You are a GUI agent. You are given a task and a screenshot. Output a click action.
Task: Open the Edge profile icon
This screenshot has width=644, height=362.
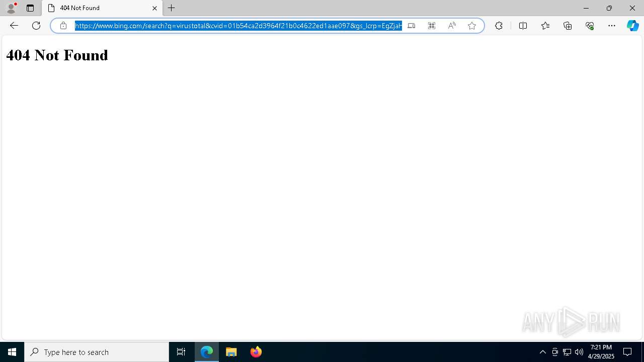click(11, 8)
